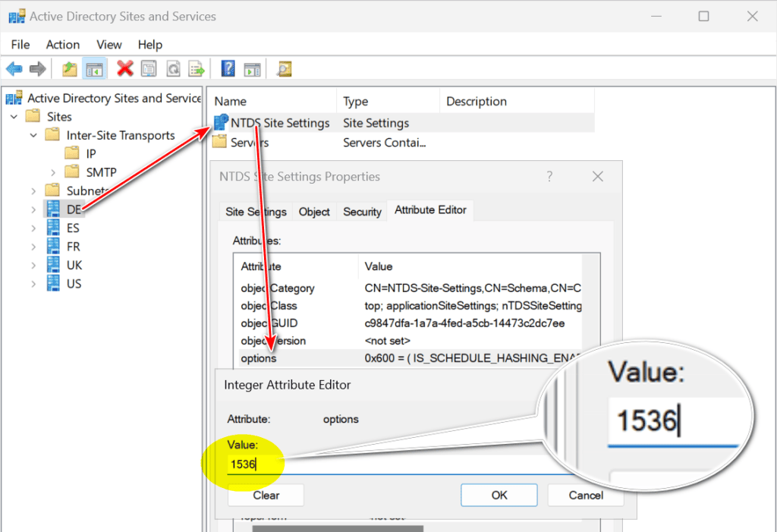
Task: Open Properties from the toolbar icon
Action: [x=149, y=69]
